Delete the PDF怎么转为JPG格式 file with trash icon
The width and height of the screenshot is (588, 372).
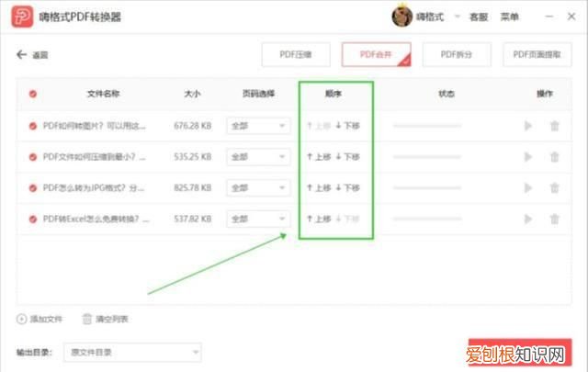[x=555, y=187]
